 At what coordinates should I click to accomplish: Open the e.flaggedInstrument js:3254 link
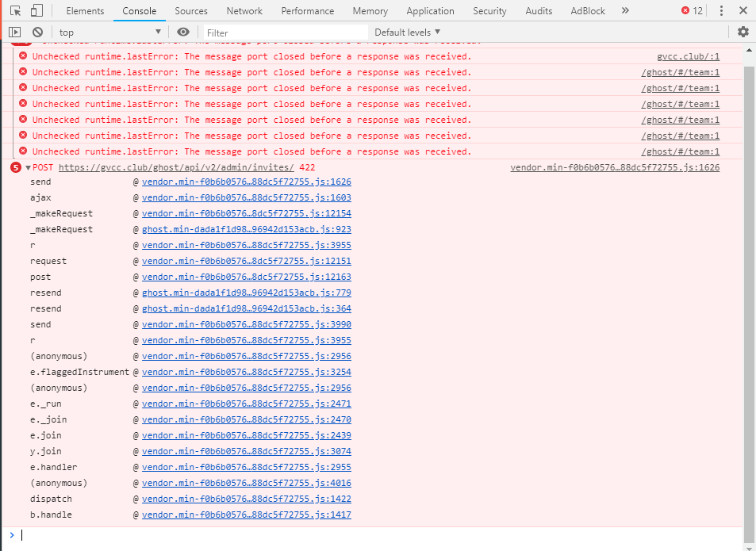pos(247,372)
